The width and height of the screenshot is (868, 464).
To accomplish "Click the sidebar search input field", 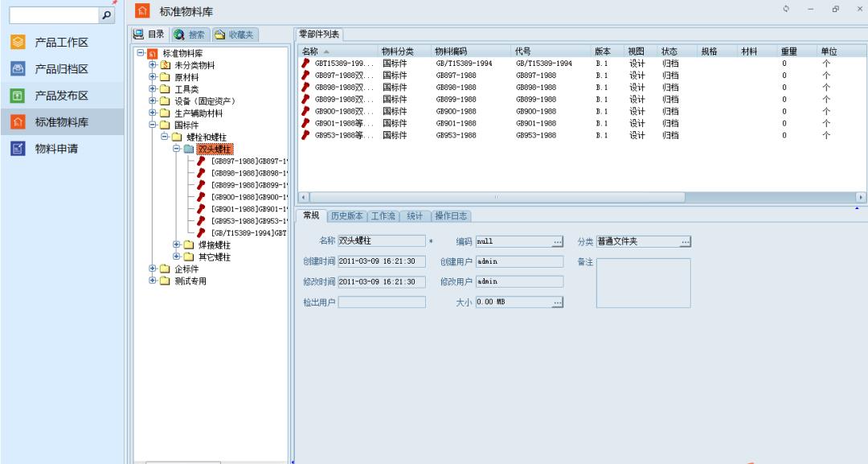I will pos(55,15).
